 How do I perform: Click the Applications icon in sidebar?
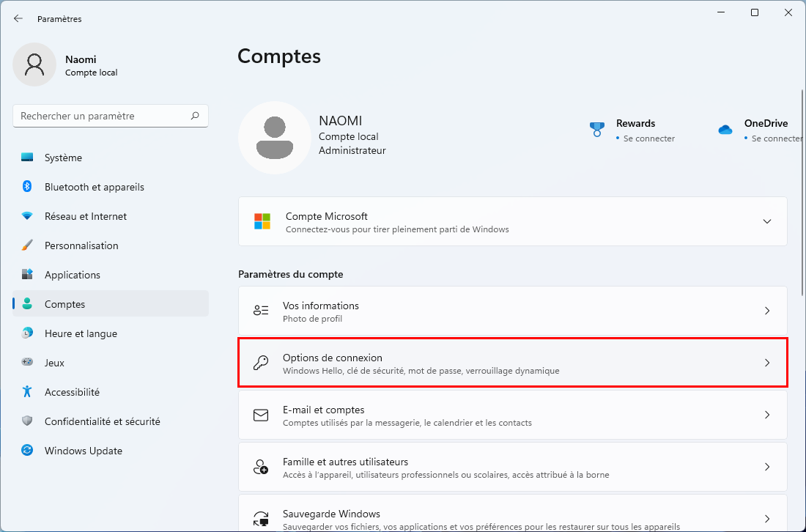point(27,275)
